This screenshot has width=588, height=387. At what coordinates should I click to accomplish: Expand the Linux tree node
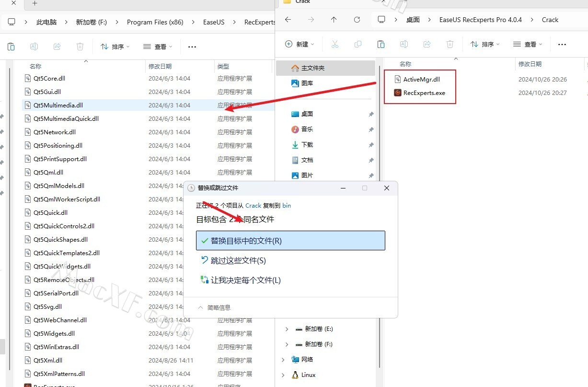tap(283, 375)
